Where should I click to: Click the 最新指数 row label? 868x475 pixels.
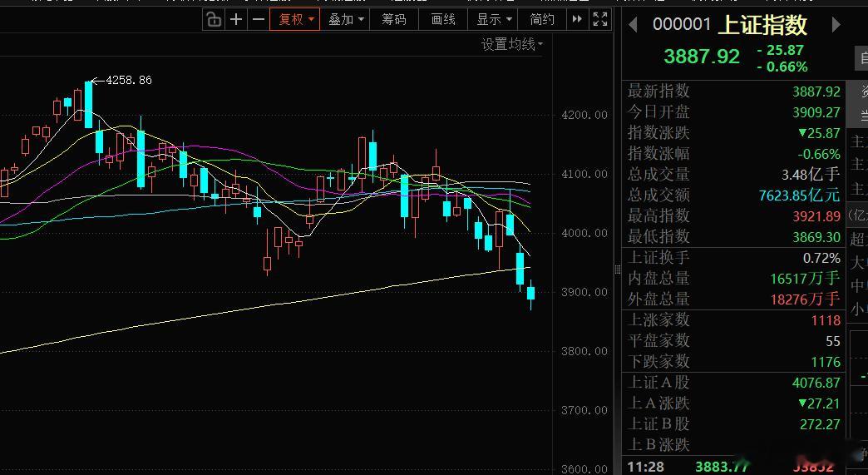(658, 91)
